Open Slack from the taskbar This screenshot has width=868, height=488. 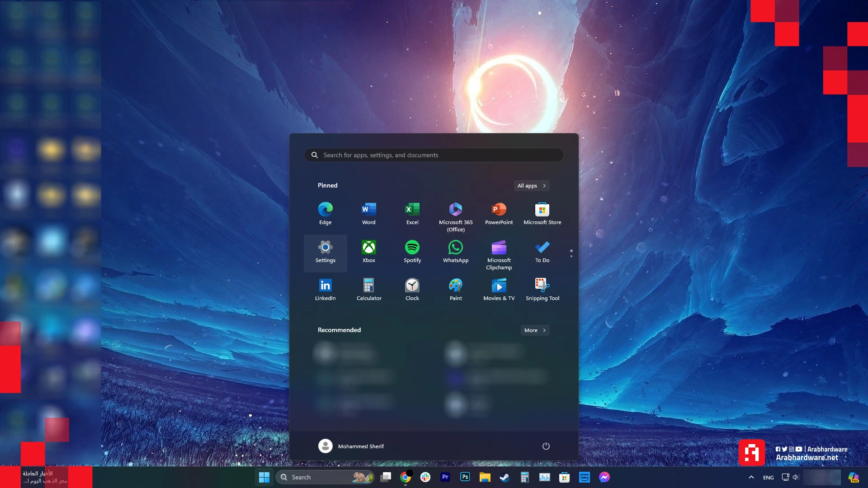click(425, 477)
